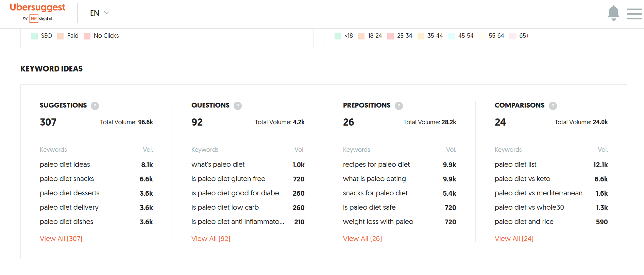Click the Questions help question mark icon
Screen dimensions: 644x275
(237, 106)
